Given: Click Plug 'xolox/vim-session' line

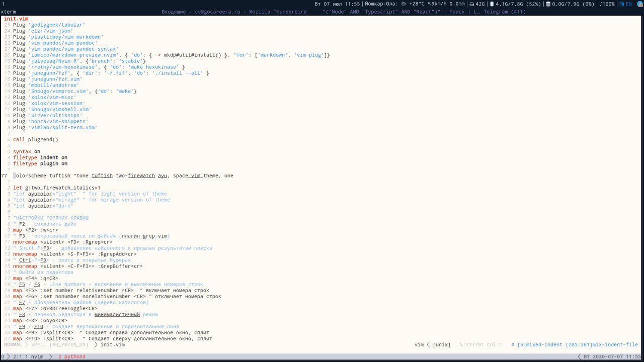Looking at the screenshot, I should click(49, 103).
